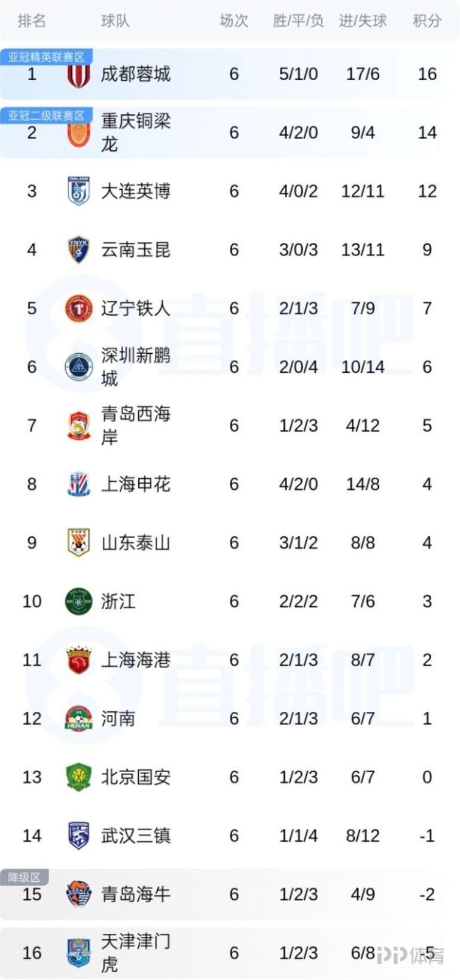Tap the 天津津门虎 team logo
The height and width of the screenshot is (980, 460).
click(78, 952)
